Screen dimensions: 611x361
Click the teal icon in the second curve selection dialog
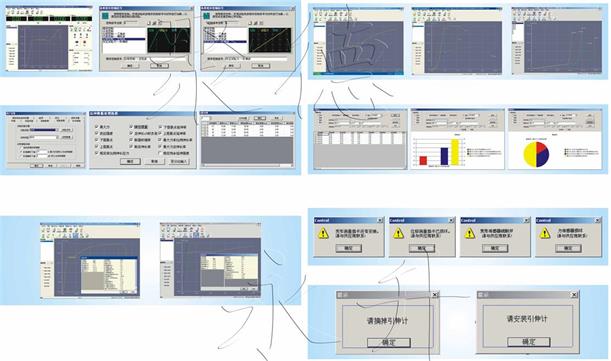click(x=206, y=16)
